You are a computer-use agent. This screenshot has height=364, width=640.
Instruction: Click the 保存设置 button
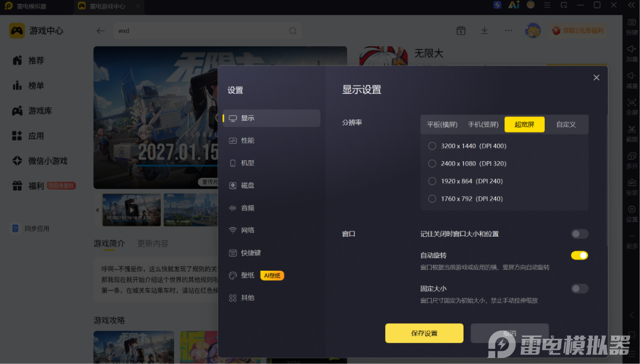(424, 333)
